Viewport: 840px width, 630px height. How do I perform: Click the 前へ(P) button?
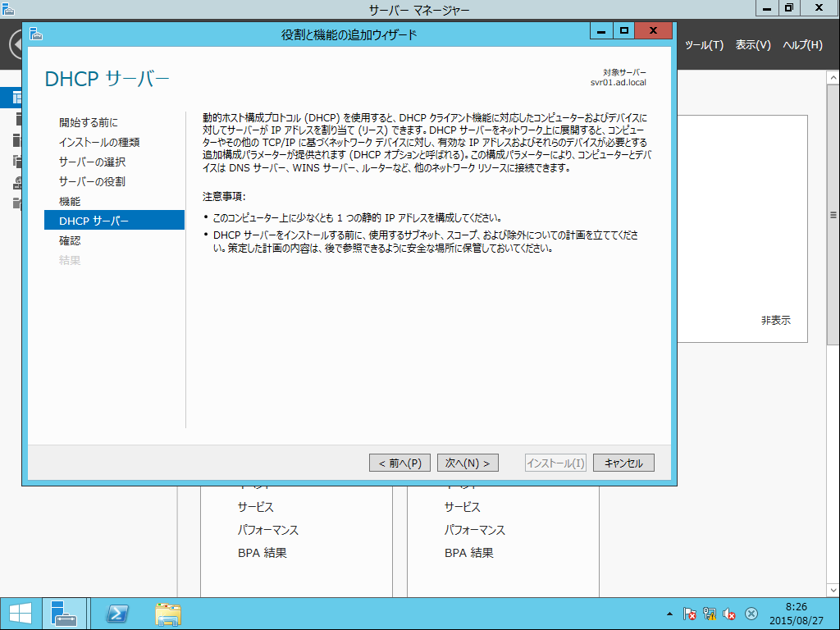(x=399, y=463)
